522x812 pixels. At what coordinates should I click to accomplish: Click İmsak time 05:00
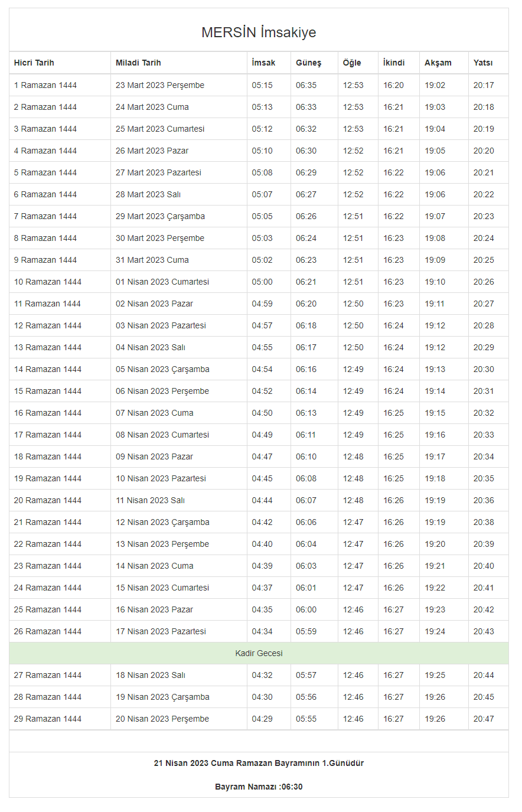point(262,282)
